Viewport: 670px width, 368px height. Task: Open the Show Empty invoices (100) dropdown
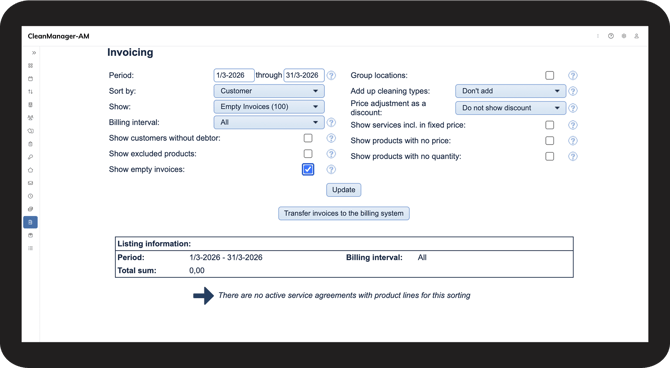pos(269,107)
